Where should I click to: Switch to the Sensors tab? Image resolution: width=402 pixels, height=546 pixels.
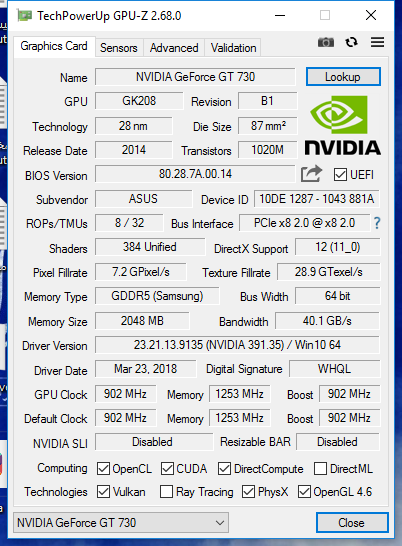[119, 48]
